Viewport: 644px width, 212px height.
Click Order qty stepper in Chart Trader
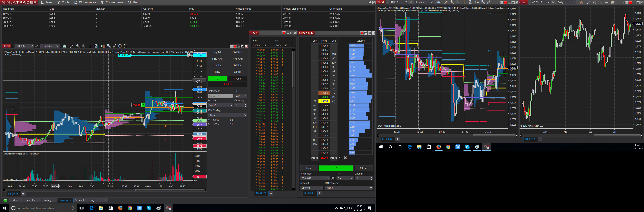[246, 105]
